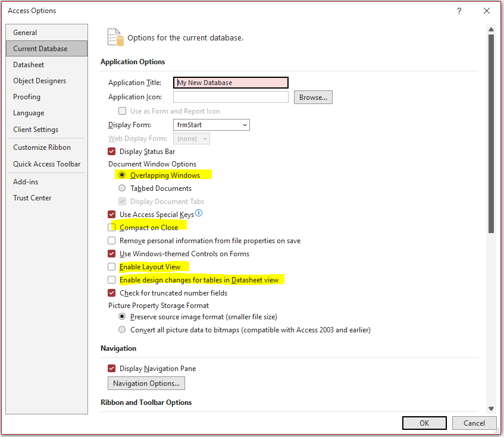Select the Overlapping Windows radio button
The image size is (504, 437).
click(x=122, y=175)
